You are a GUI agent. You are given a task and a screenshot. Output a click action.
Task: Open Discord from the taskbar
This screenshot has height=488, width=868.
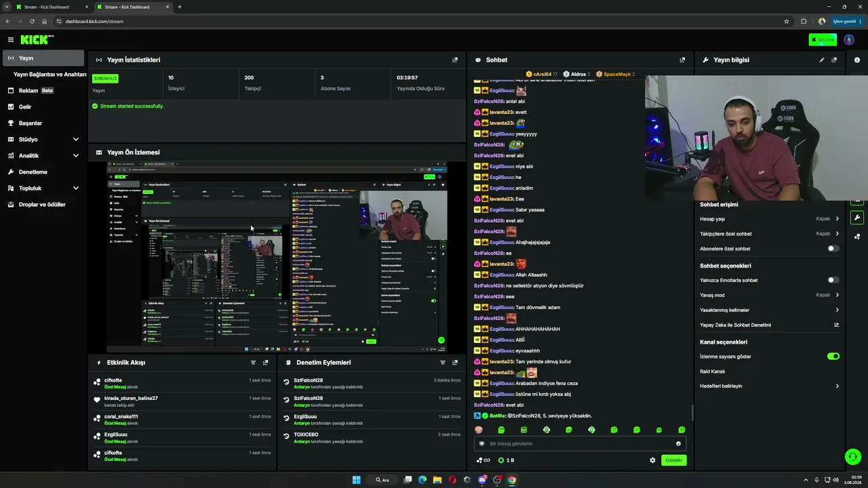482,480
